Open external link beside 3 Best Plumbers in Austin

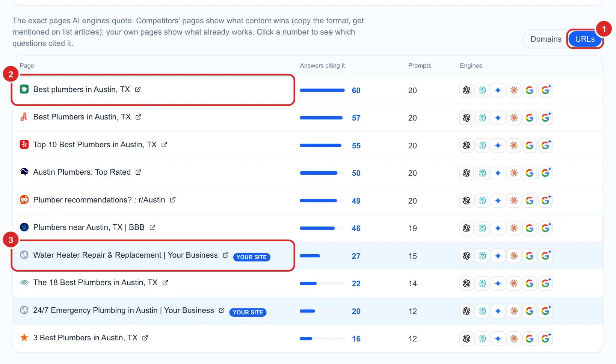coord(145,338)
